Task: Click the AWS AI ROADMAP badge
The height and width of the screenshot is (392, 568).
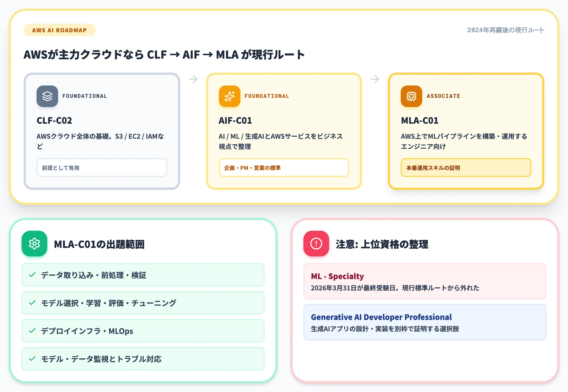Action: [59, 30]
